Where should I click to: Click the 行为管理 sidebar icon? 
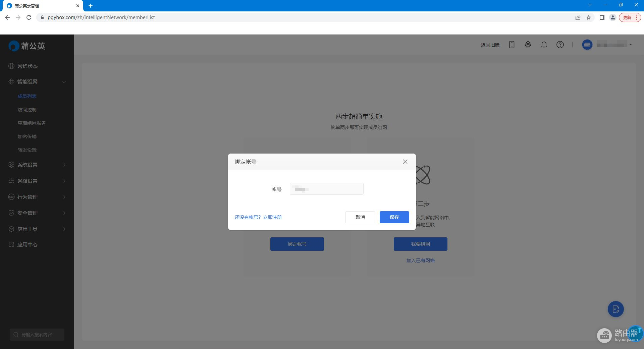click(x=11, y=197)
